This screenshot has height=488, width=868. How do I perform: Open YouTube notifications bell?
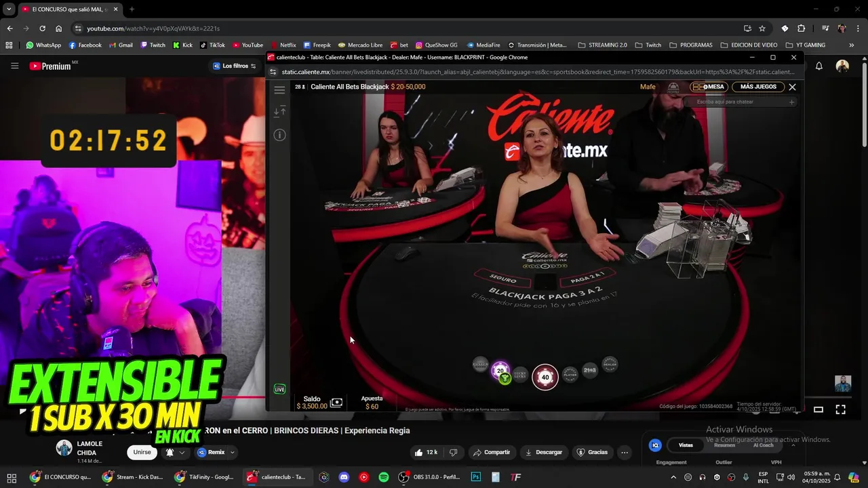click(x=819, y=66)
